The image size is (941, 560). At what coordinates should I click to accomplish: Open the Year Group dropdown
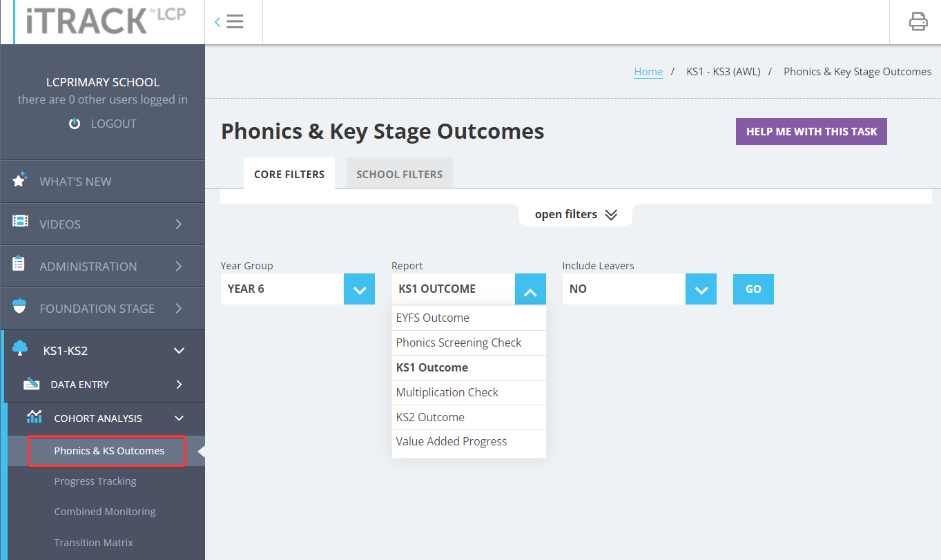click(359, 289)
